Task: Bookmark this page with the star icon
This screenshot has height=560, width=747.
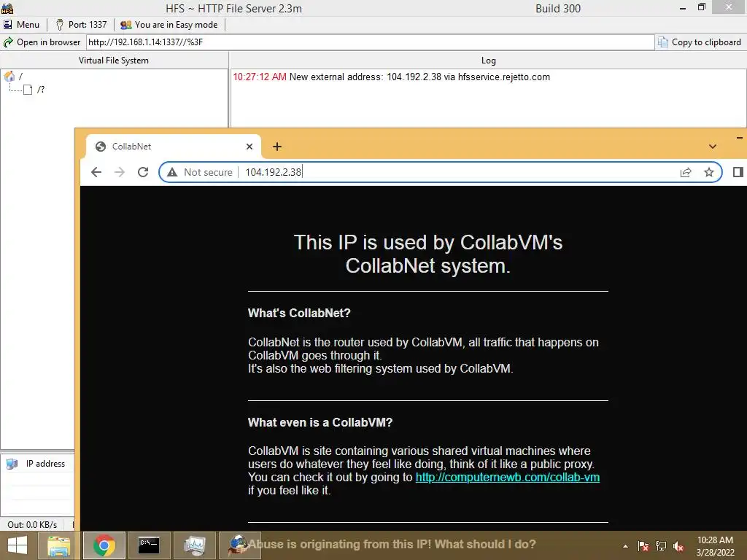Action: (709, 172)
